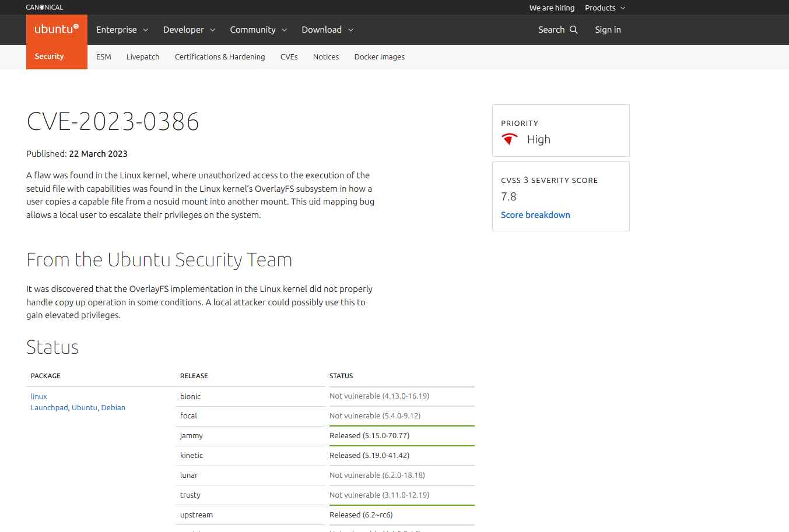Click the focal release cell
This screenshot has width=789, height=532.
click(250, 416)
